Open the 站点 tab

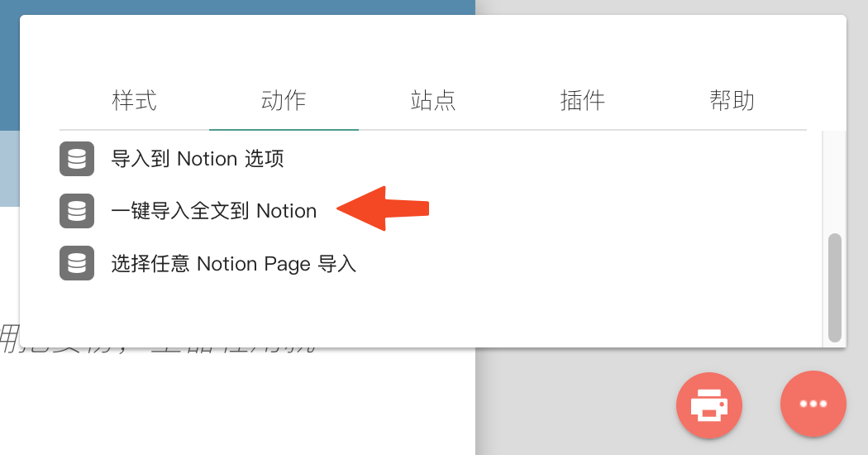[x=433, y=101]
